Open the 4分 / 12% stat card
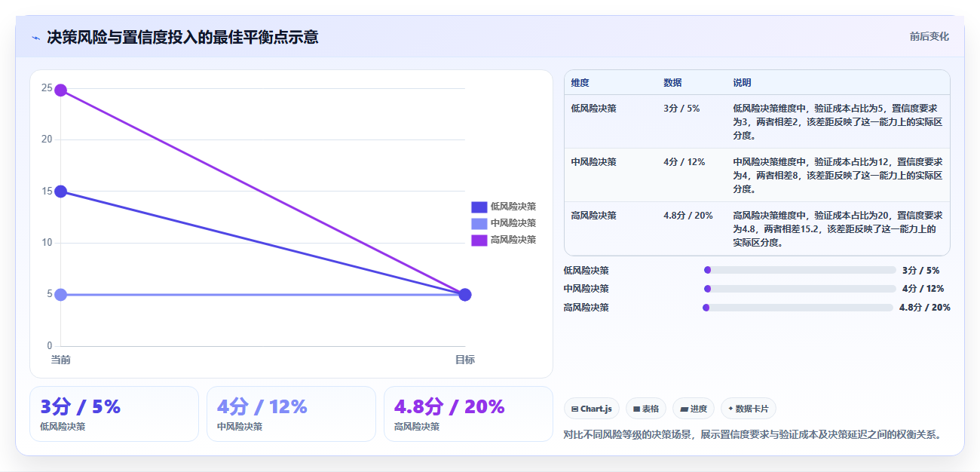Viewport: 980px width, 472px height. (x=291, y=414)
